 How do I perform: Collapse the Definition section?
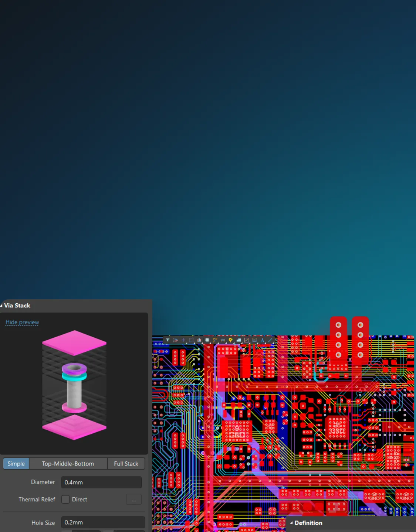pos(291,523)
